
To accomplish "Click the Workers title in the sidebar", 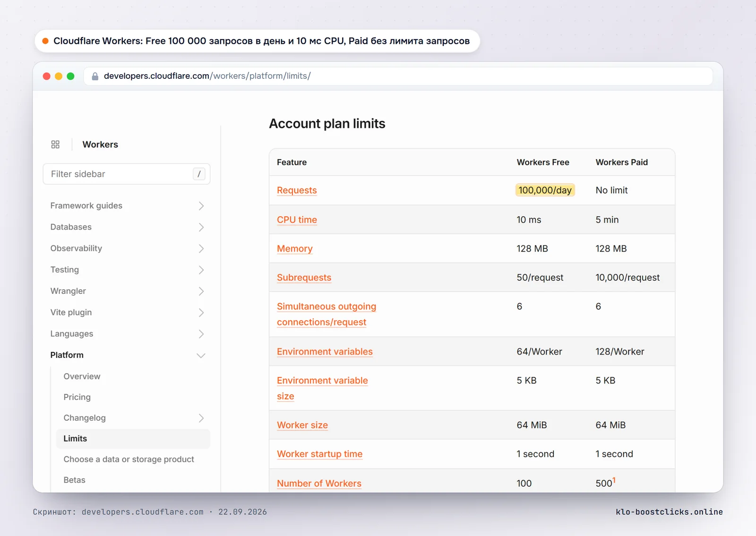I will point(100,145).
